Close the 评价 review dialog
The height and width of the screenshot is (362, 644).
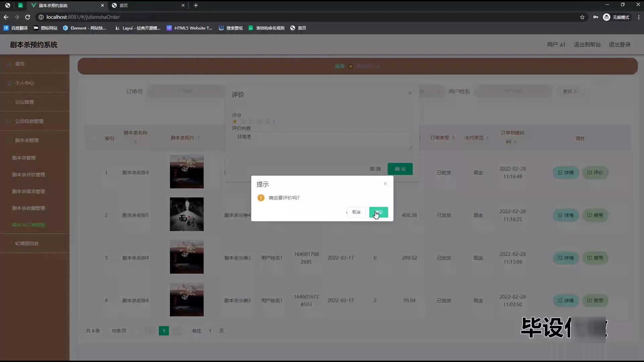tap(410, 93)
